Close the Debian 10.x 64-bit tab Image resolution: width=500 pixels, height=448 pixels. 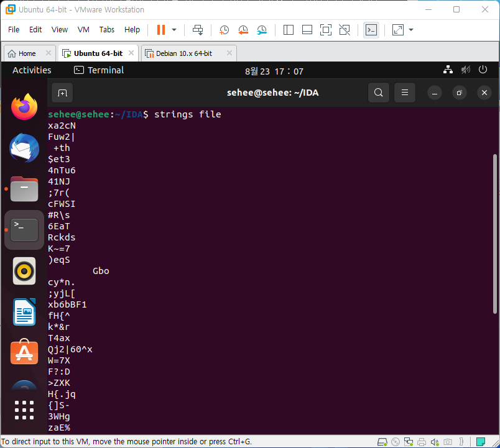click(229, 53)
